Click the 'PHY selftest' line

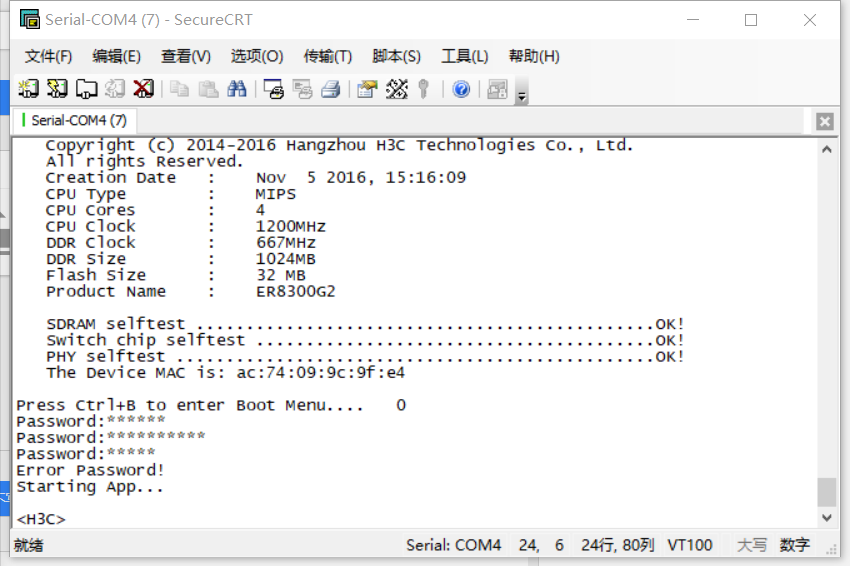pos(365,356)
